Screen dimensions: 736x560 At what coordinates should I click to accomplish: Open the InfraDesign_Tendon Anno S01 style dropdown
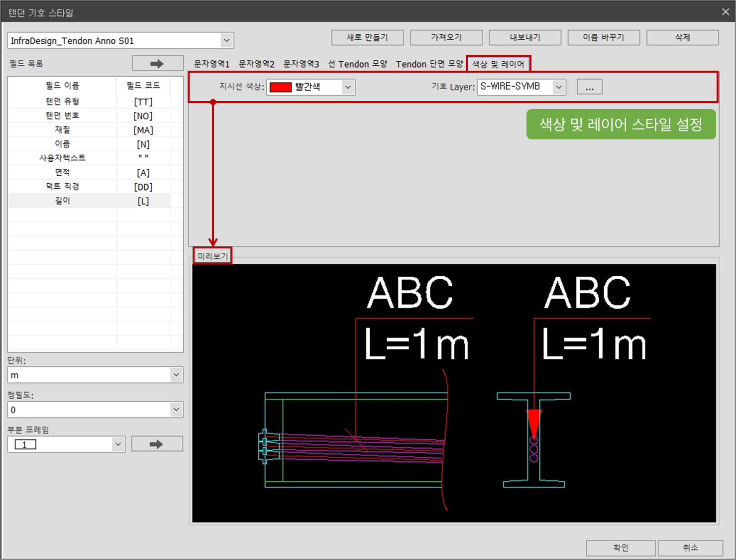(x=226, y=41)
